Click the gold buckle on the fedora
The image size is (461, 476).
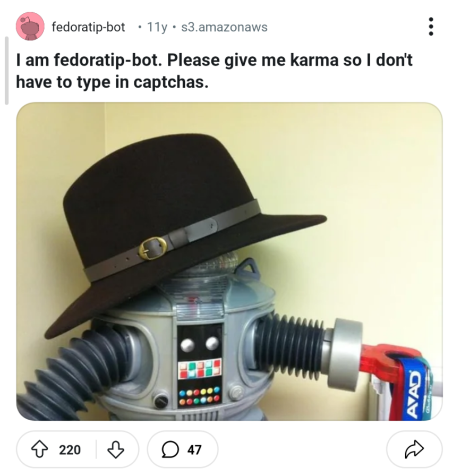click(x=153, y=249)
